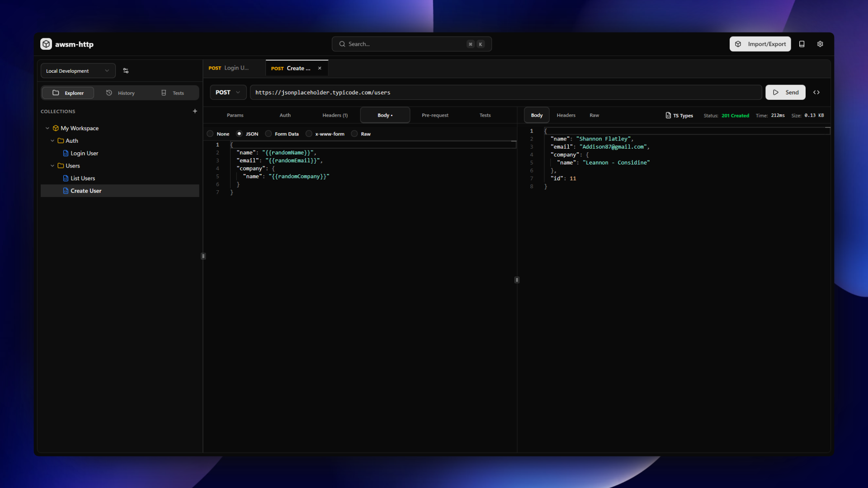Switch to the History sidebar tab
This screenshot has width=868, height=488.
click(120, 93)
